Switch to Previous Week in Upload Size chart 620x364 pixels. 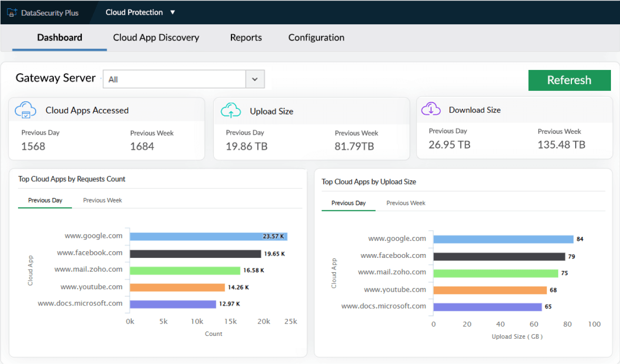coord(406,203)
